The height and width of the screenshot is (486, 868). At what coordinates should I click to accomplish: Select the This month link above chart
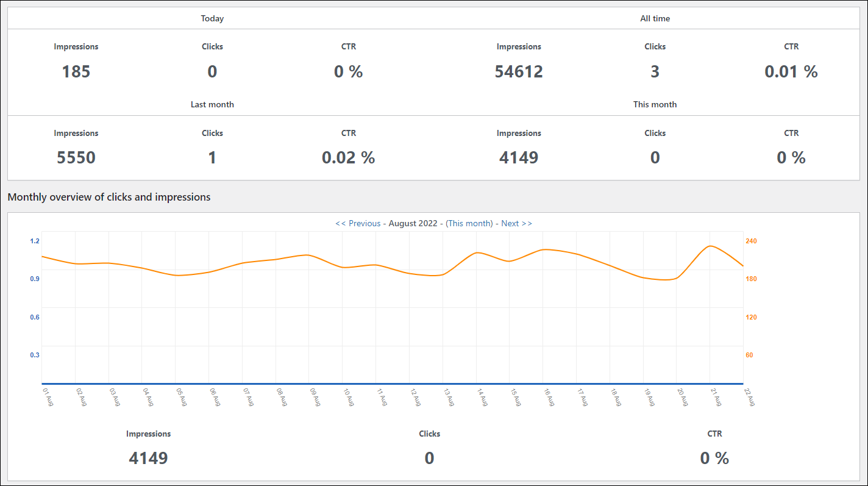469,223
